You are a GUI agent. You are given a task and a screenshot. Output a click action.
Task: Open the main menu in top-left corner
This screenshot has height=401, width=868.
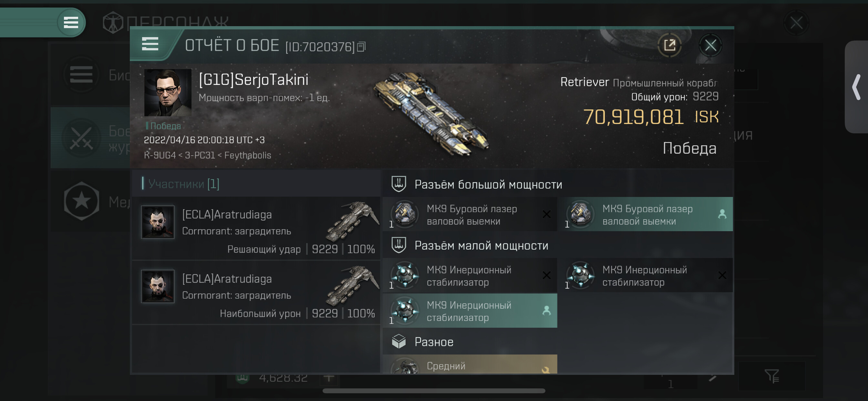click(x=71, y=23)
